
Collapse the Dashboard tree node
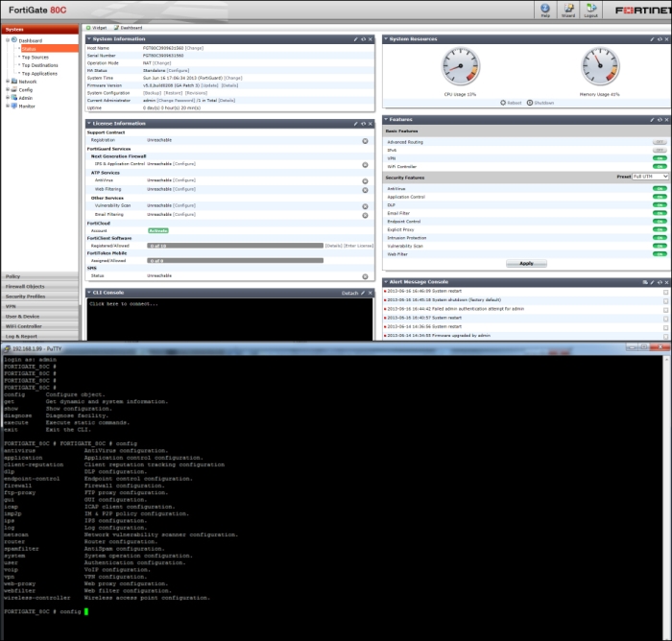(8, 40)
